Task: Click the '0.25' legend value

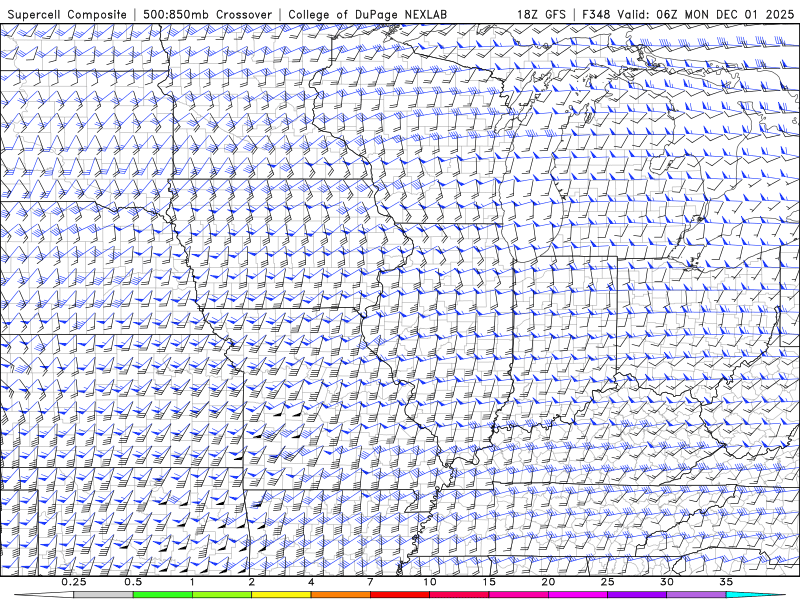Action: pyautogui.click(x=73, y=582)
